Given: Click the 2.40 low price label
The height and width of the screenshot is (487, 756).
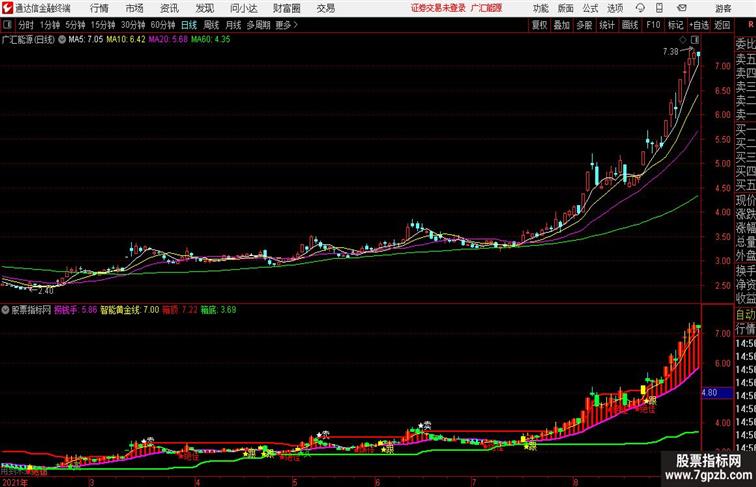Looking at the screenshot, I should pos(46,291).
